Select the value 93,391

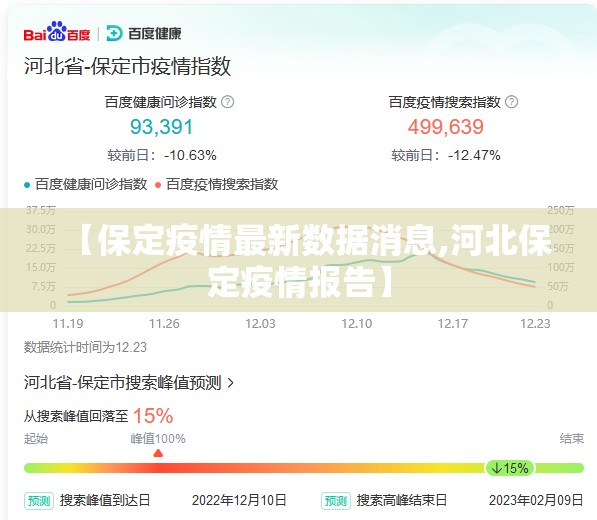(x=162, y=127)
